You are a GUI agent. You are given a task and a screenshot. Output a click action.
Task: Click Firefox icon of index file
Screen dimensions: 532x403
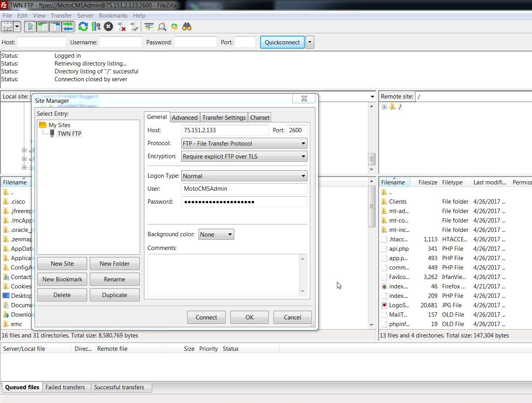tap(384, 286)
